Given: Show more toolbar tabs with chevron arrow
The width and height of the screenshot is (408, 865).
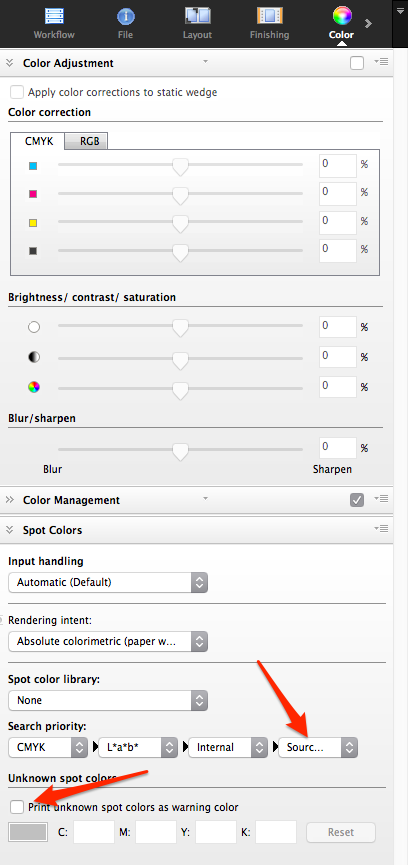Looking at the screenshot, I should coord(368,24).
